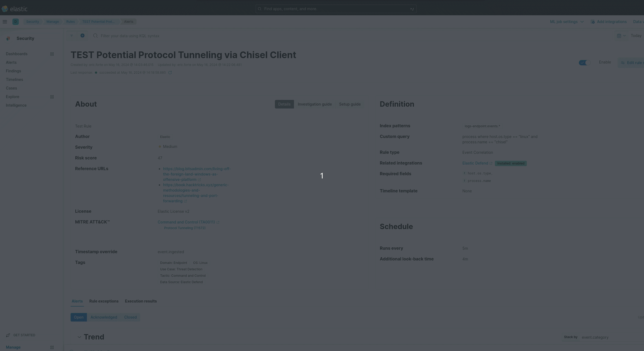Open the hamburger navigation menu
This screenshot has height=351, width=644.
click(x=5, y=22)
